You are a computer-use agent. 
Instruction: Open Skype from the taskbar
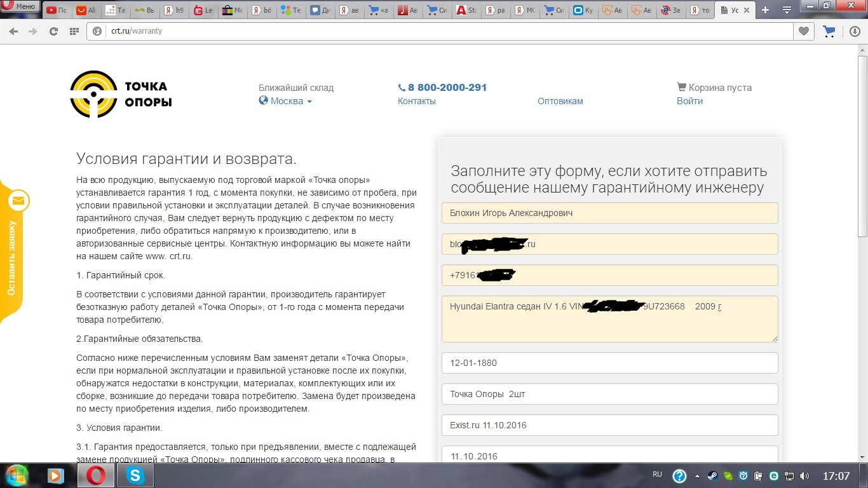[135, 475]
